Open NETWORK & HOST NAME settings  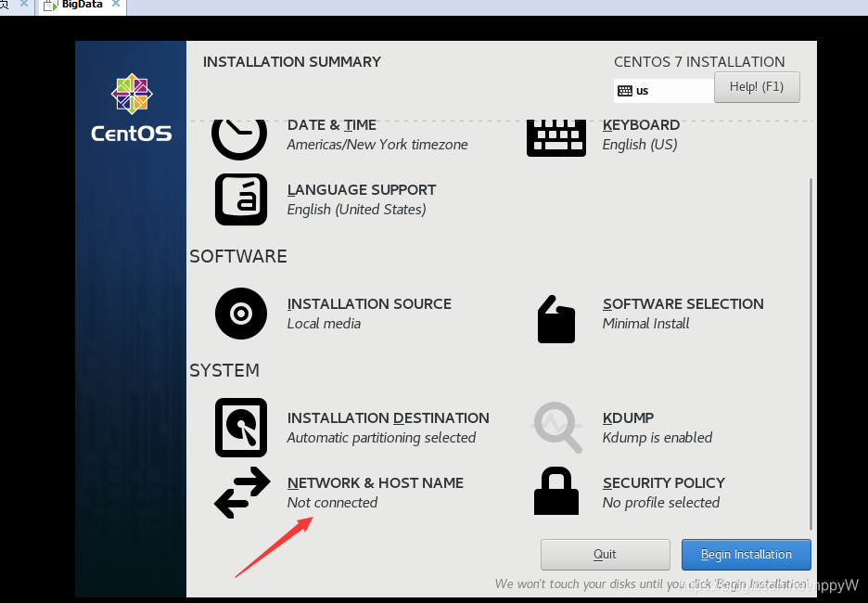pyautogui.click(x=376, y=482)
